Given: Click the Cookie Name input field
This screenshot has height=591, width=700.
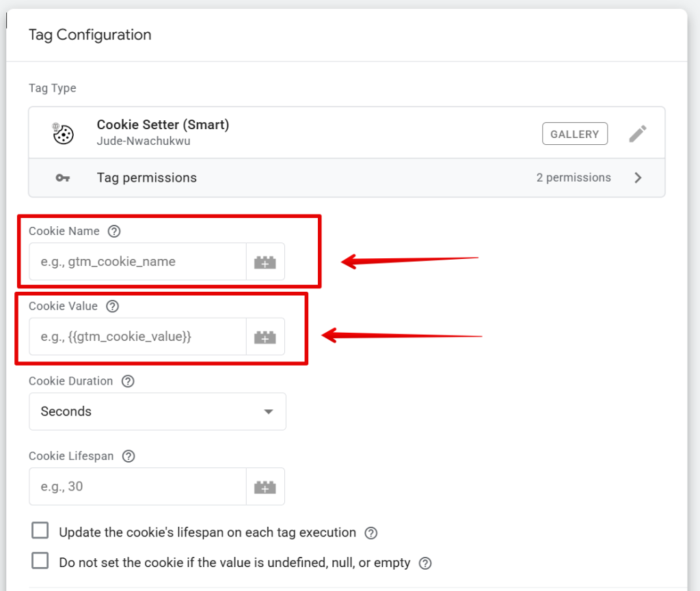Looking at the screenshot, I should [137, 262].
